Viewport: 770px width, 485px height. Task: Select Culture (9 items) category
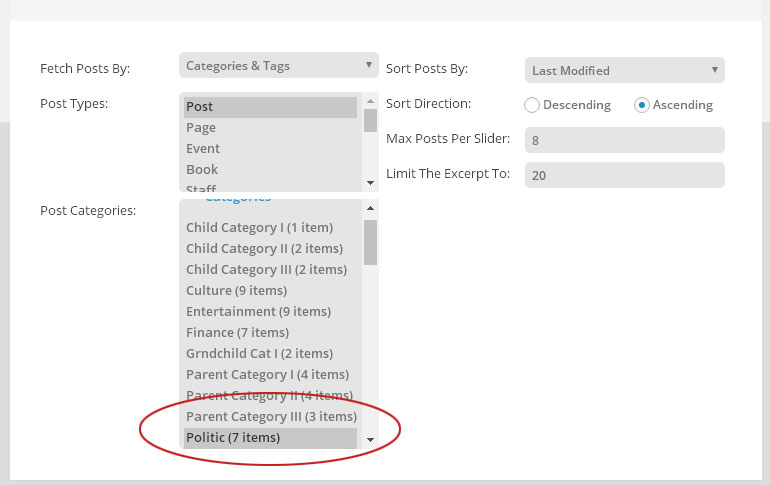point(270,291)
